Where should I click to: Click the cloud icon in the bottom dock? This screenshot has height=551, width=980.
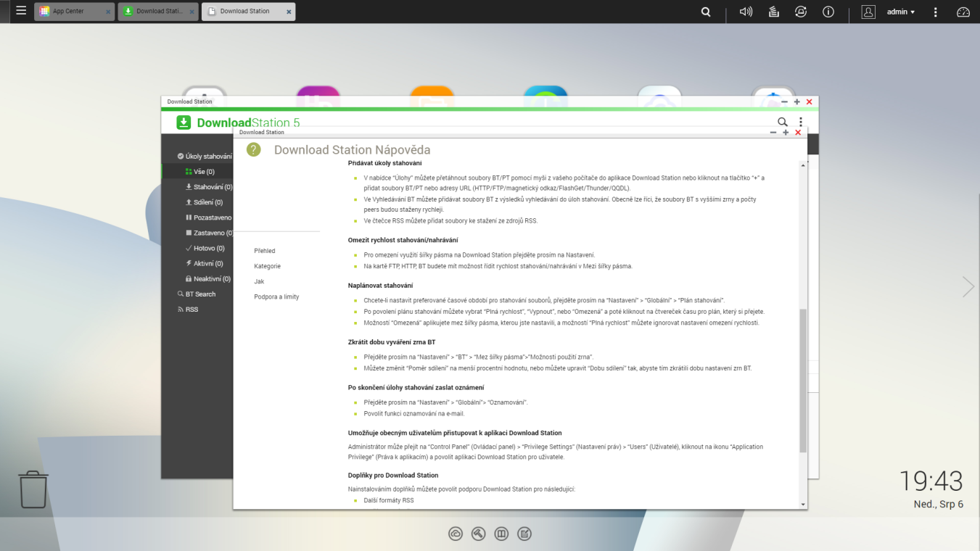pyautogui.click(x=456, y=534)
